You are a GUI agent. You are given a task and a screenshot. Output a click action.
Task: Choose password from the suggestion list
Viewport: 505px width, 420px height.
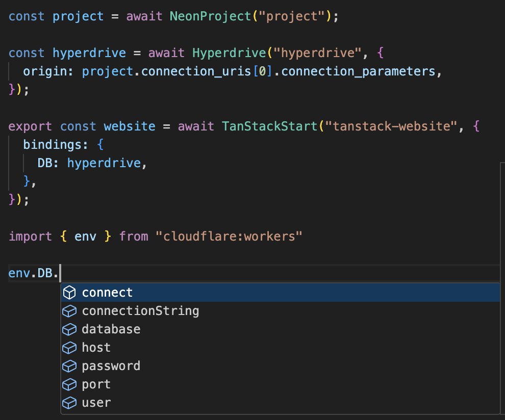pos(280,366)
